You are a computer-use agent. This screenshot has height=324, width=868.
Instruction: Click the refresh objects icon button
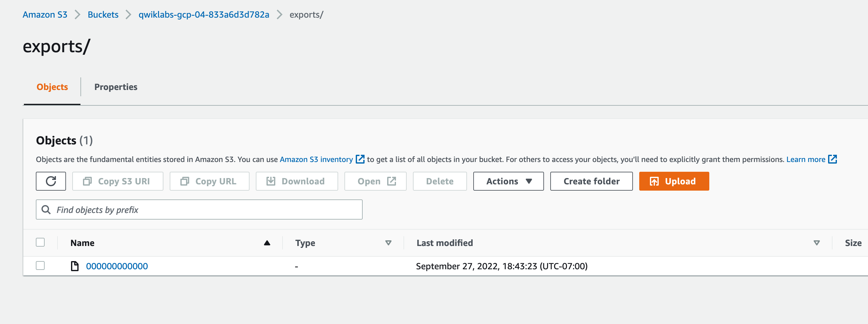[51, 181]
